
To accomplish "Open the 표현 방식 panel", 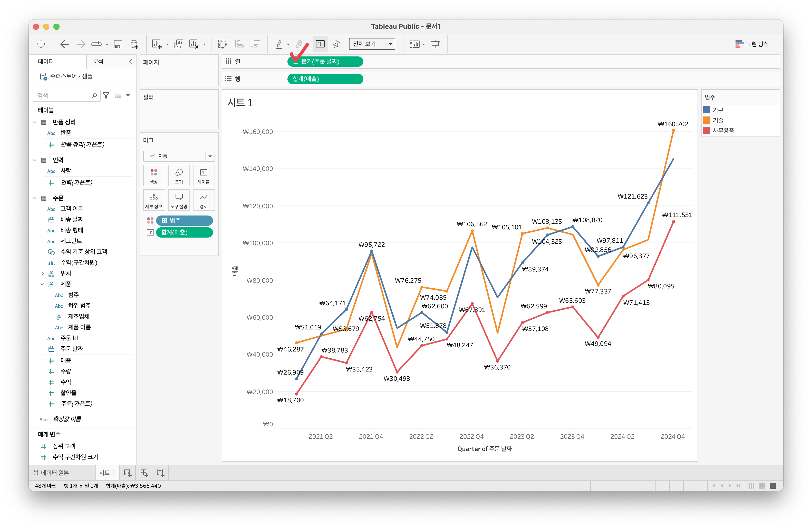I will click(752, 44).
